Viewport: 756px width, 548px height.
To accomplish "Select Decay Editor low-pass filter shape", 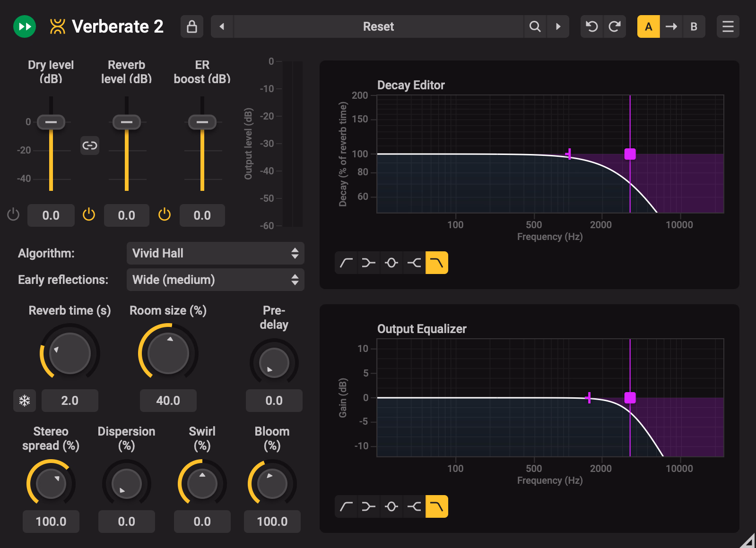I will pos(437,263).
